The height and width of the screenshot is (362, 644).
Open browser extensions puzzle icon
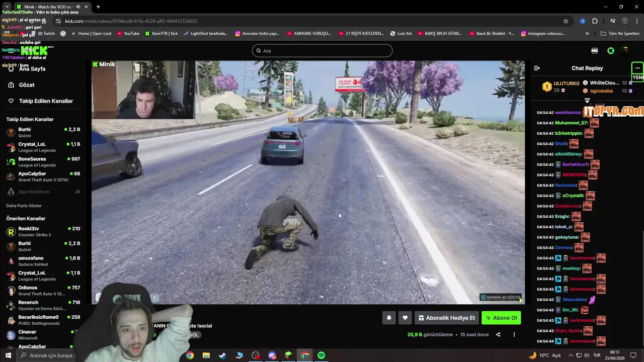595,21
